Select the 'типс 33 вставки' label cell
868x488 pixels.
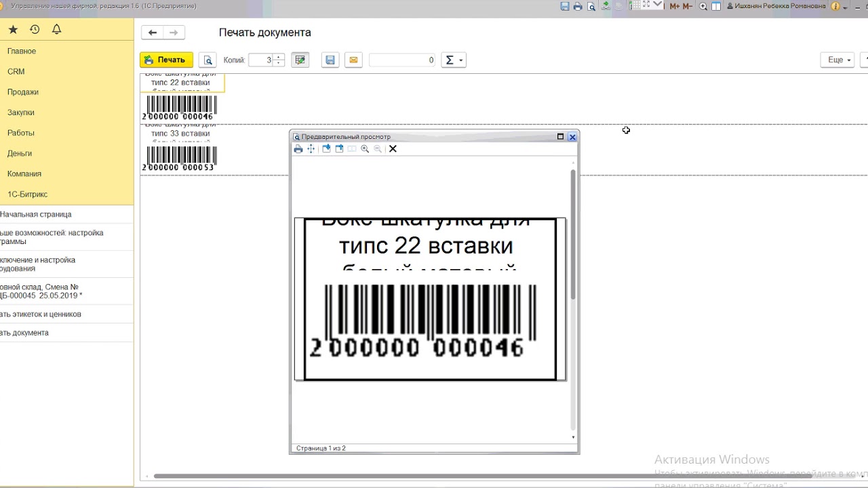pos(181,134)
